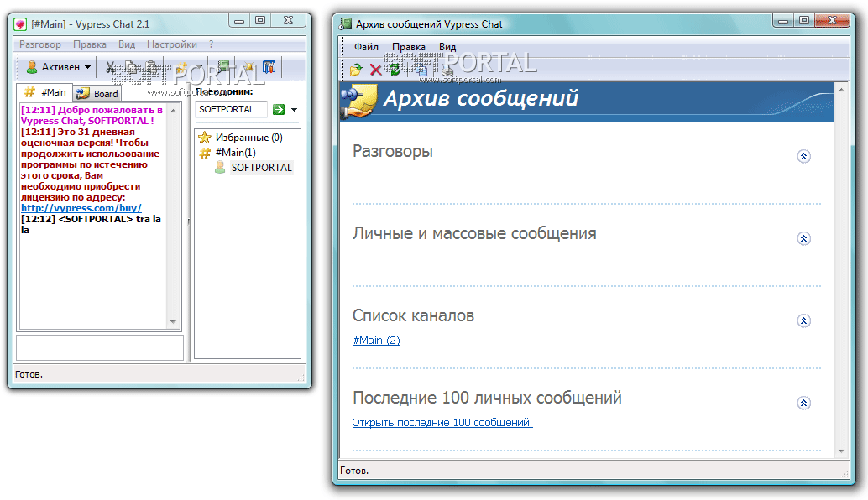The height and width of the screenshot is (500, 868).
Task: Click the Vypress Chat title bar app icon
Action: pyautogui.click(x=20, y=24)
